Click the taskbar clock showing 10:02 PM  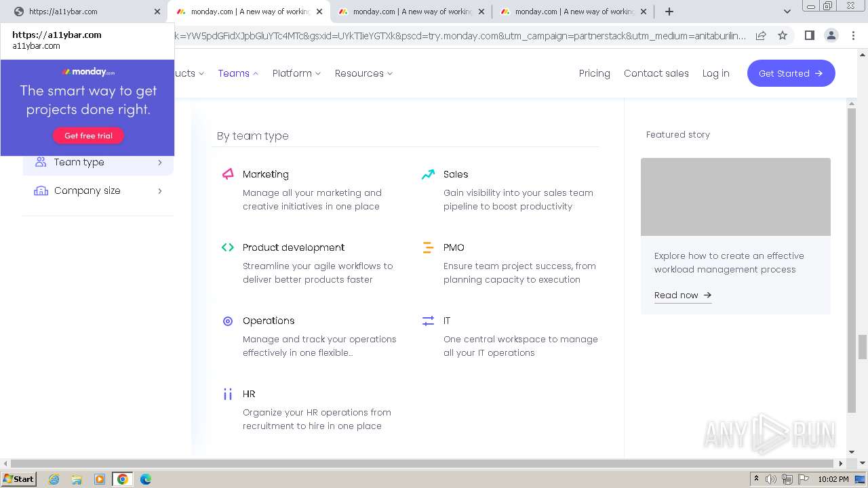pos(833,479)
